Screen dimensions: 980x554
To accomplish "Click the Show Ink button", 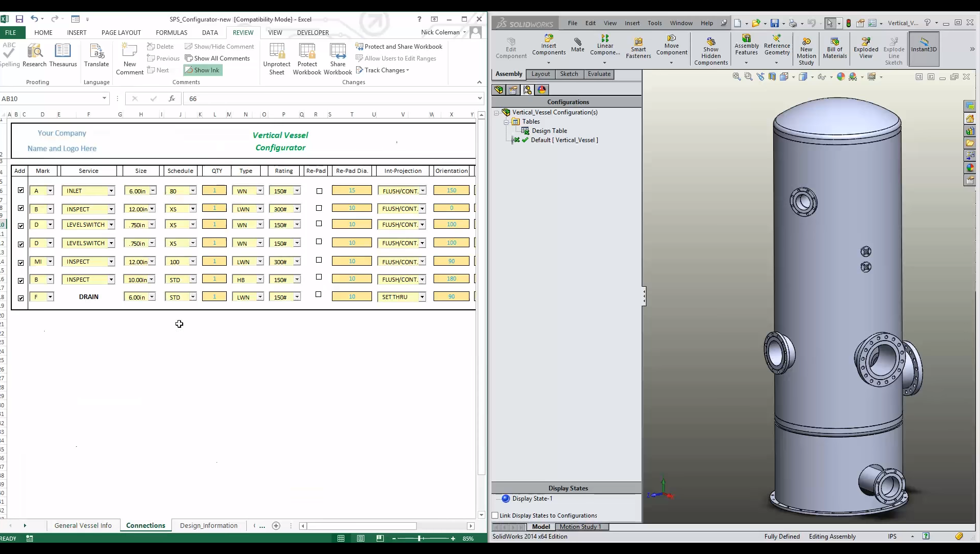I will 203,70.
